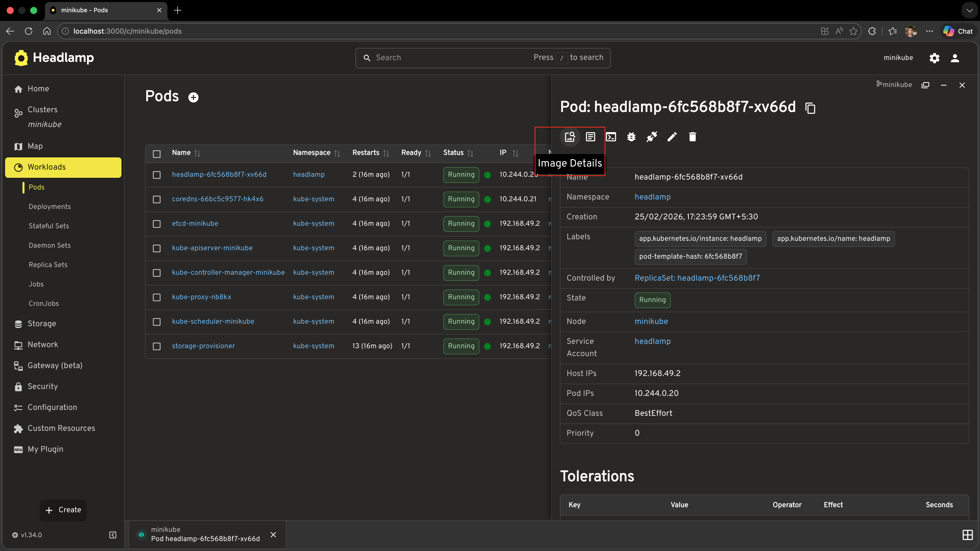Check the checkbox for coredns-66bc5c9577-hk4x6
The width and height of the screenshot is (980, 551).
click(156, 199)
